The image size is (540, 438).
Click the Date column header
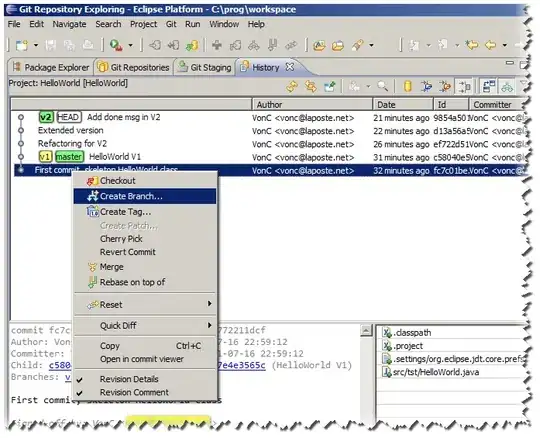tap(403, 104)
